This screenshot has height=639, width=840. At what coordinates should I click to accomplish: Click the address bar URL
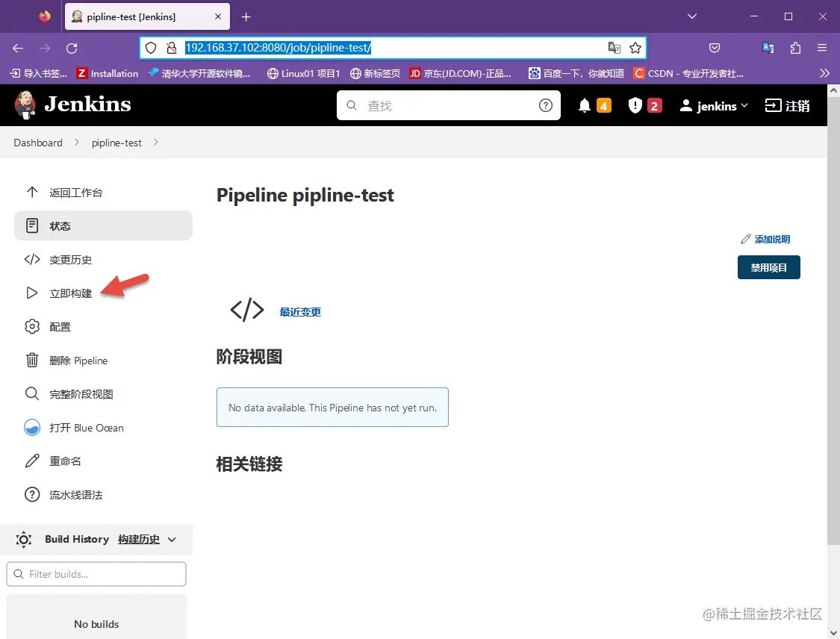(278, 48)
